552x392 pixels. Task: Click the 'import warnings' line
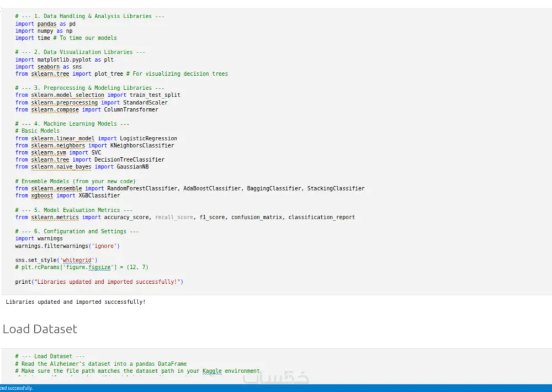pos(39,239)
